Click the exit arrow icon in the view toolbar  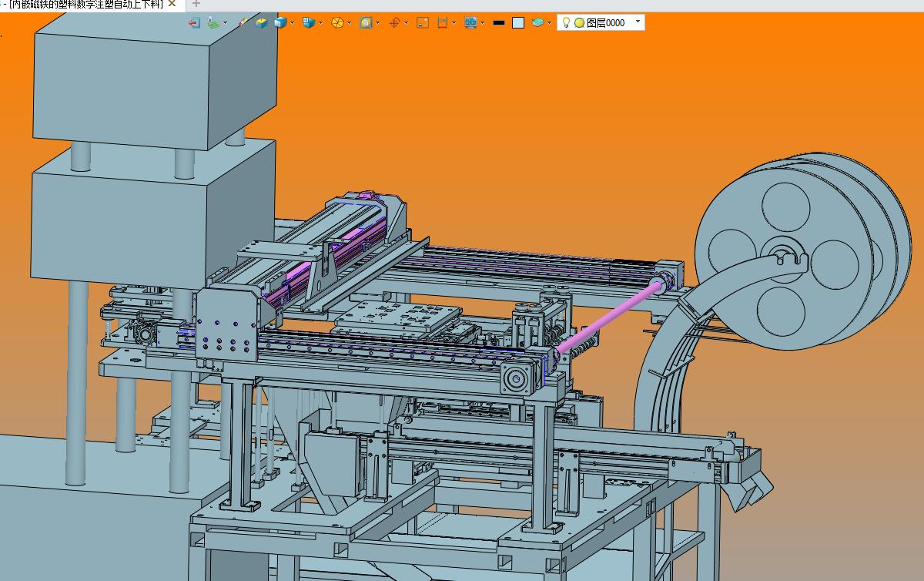coord(194,23)
